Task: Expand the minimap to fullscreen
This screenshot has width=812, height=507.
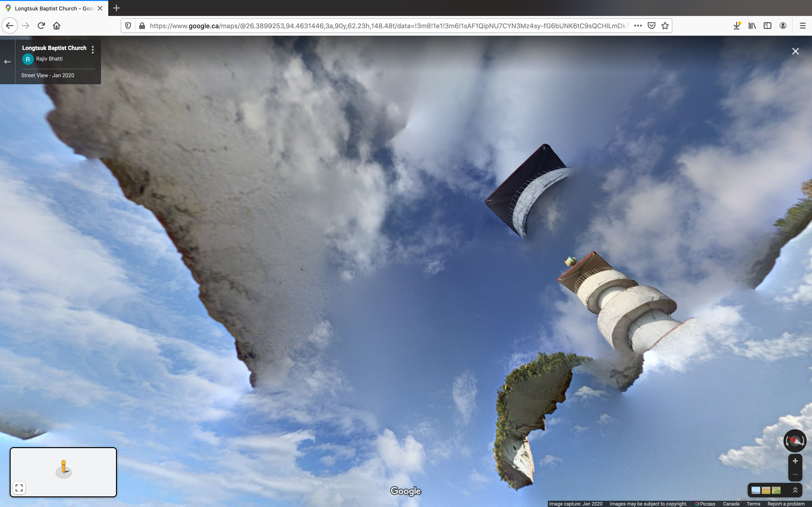Action: click(19, 487)
